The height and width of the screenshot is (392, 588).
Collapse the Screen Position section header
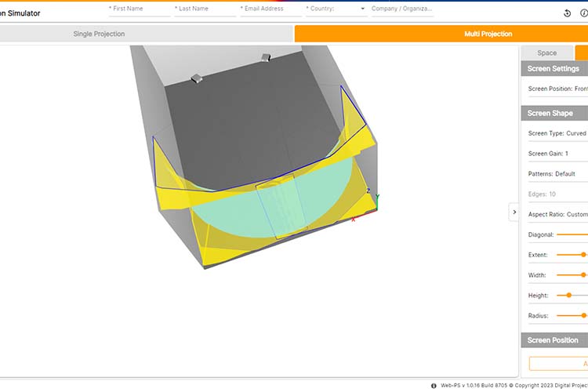tap(554, 340)
